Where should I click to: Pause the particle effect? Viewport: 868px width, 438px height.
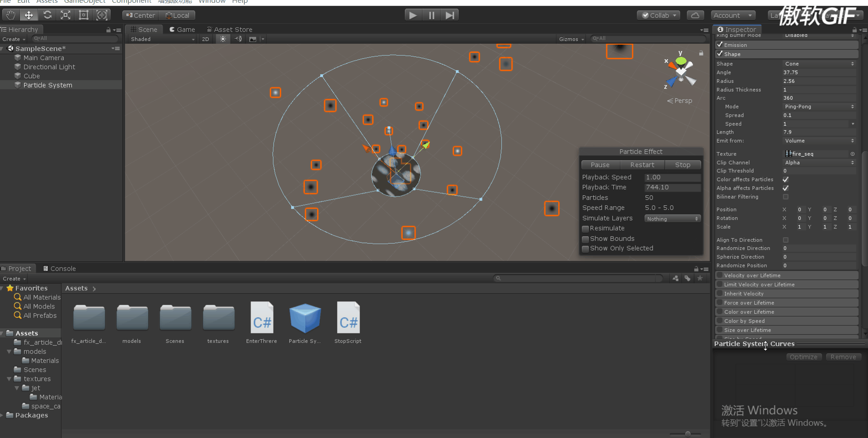pyautogui.click(x=600, y=165)
